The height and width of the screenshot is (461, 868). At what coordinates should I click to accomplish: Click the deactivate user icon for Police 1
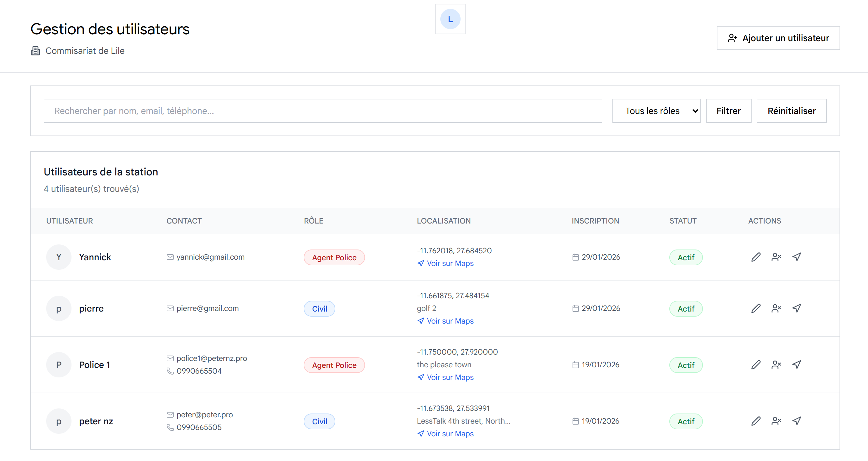(x=776, y=364)
